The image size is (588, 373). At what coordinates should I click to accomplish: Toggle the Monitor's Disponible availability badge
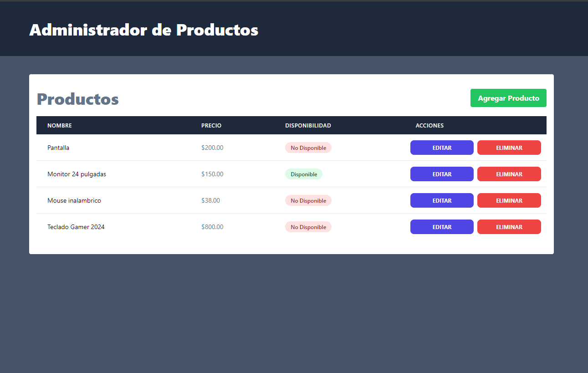tap(304, 174)
